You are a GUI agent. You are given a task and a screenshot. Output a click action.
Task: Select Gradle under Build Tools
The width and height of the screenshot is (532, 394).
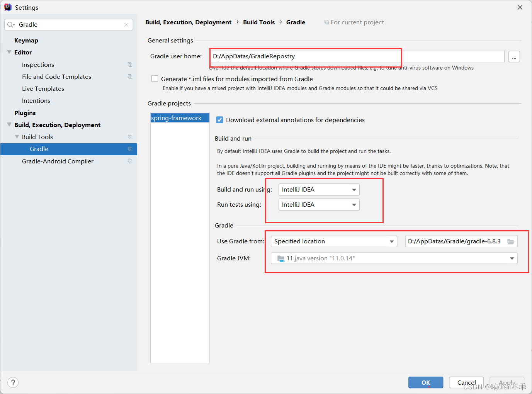pyautogui.click(x=69, y=149)
